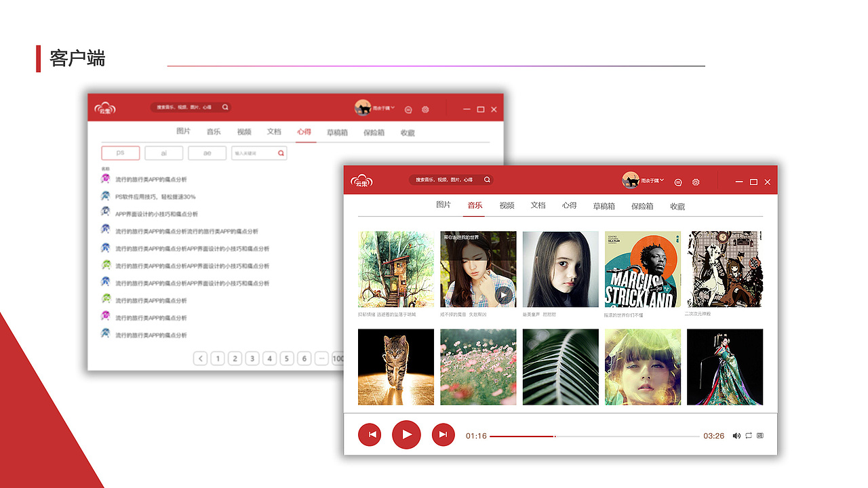Switch to 视频 tab in the back window

tap(244, 132)
